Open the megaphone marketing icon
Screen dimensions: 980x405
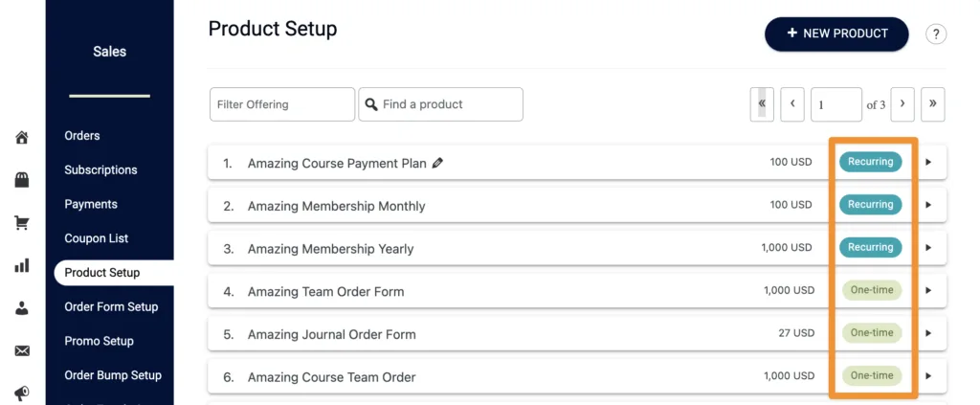click(22, 394)
